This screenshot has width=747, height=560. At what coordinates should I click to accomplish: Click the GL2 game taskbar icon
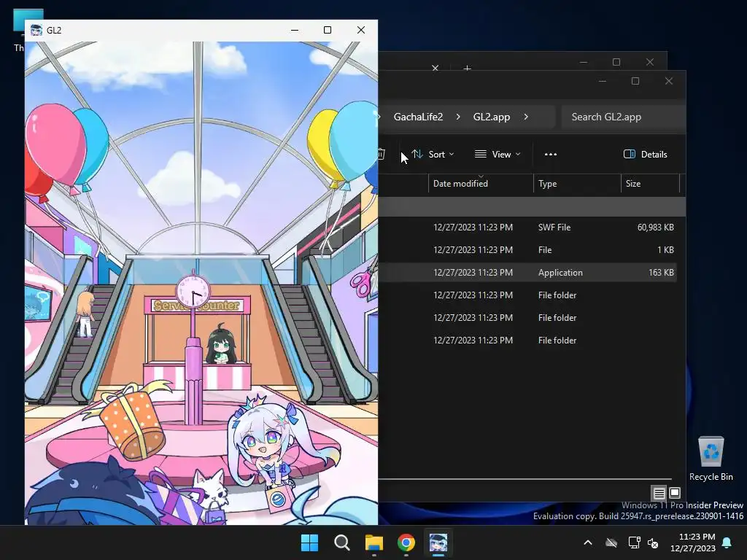[438, 542]
